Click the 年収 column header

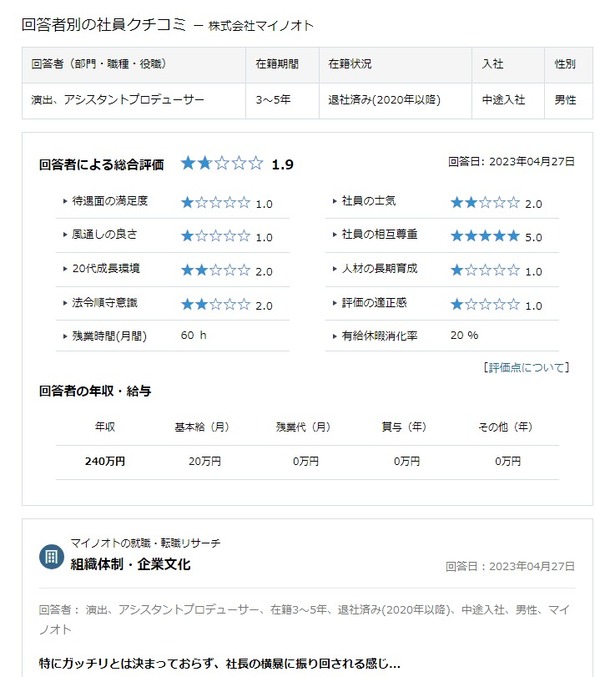coord(105,427)
